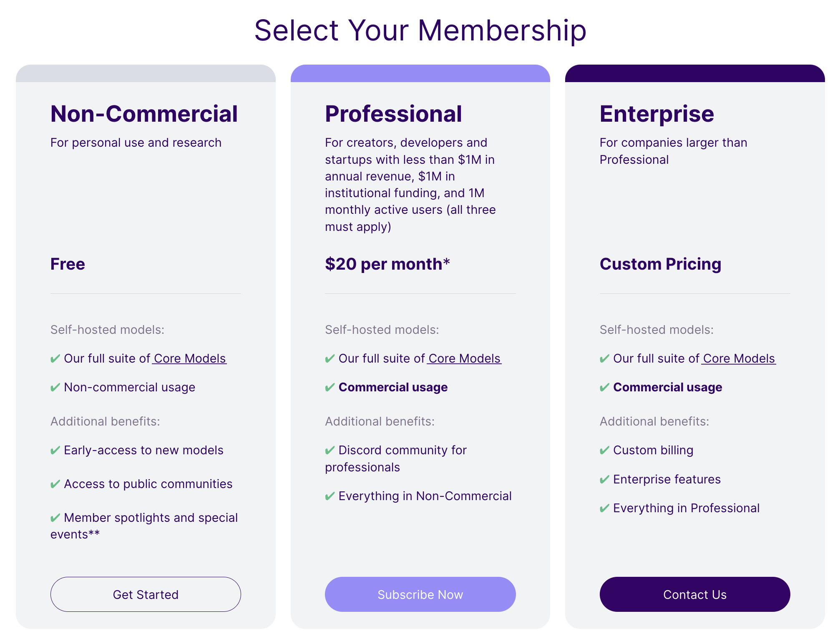Click the Subscribe Now button

(x=420, y=594)
